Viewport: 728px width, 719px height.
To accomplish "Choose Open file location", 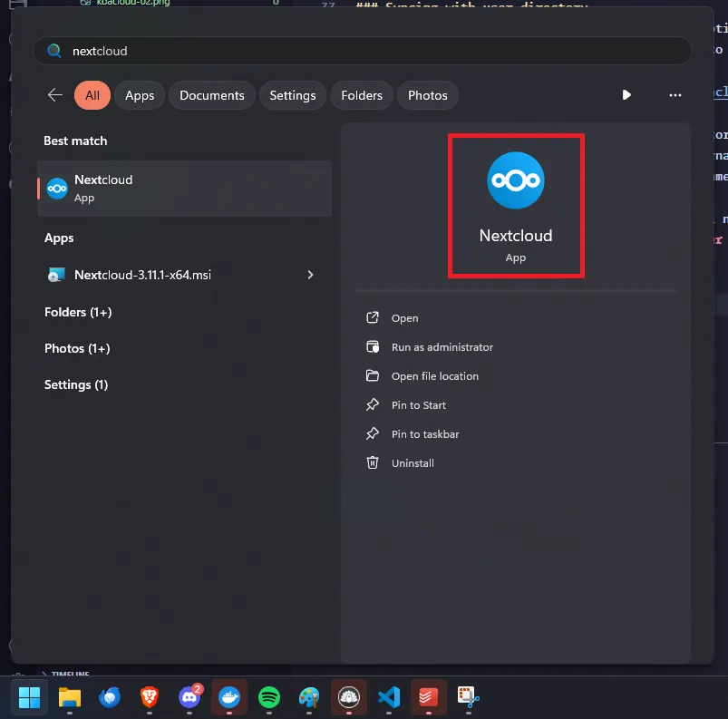I will pos(434,376).
